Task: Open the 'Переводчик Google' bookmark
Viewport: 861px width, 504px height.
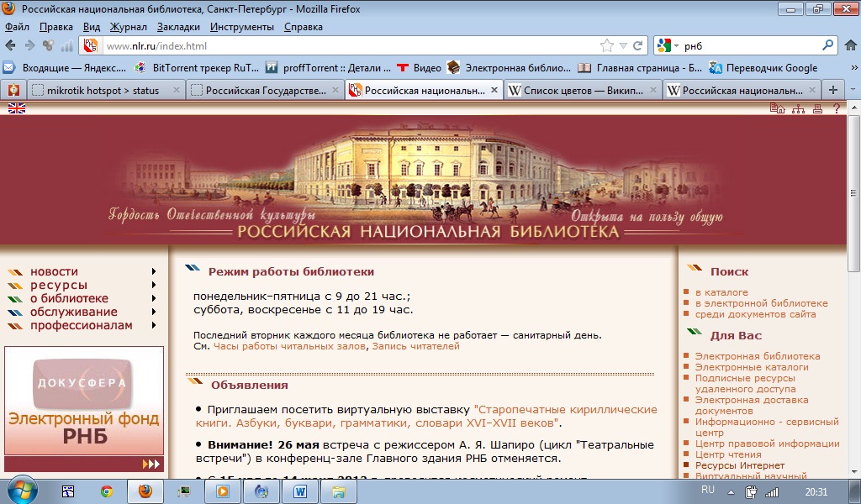Action: 763,68
